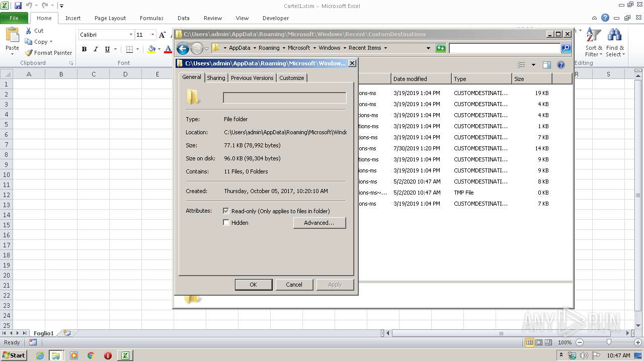Switch to the Developer ribbon tab
The width and height of the screenshot is (644, 362).
276,18
